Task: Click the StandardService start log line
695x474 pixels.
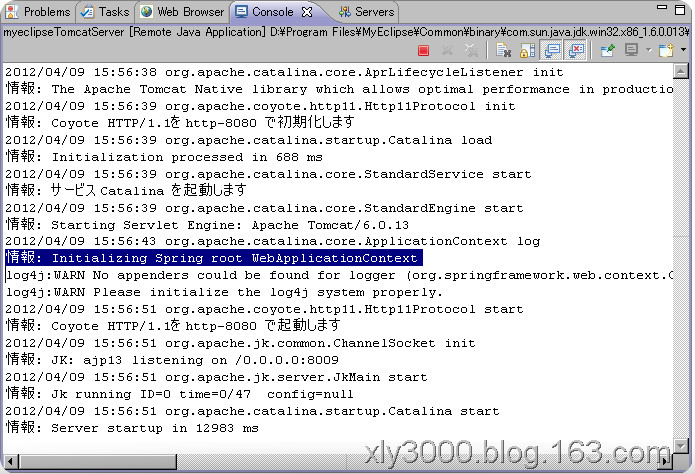Action: [x=268, y=174]
